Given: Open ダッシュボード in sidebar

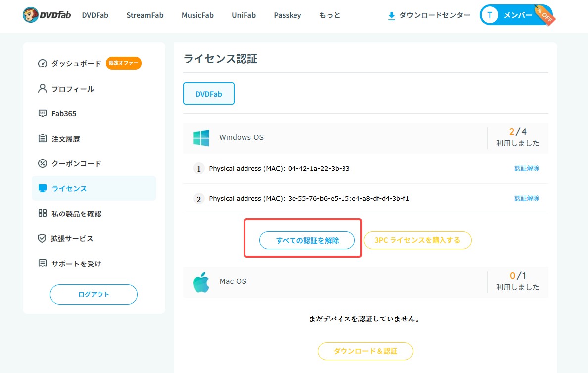Looking at the screenshot, I should (x=76, y=63).
